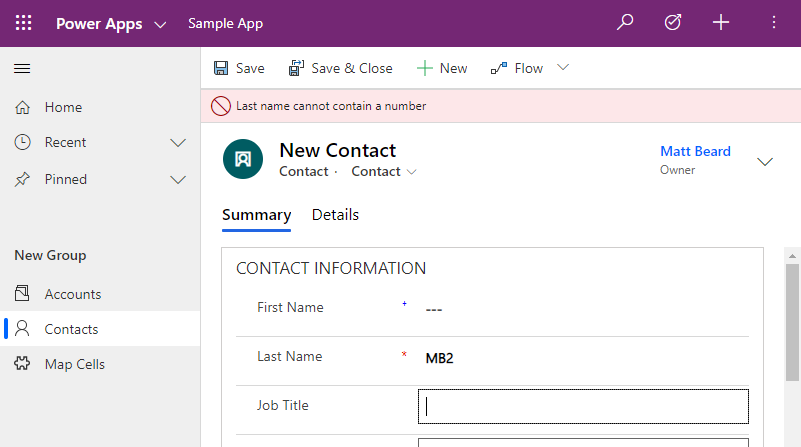The height and width of the screenshot is (447, 801).
Task: Switch to the Details tab
Action: tap(335, 215)
